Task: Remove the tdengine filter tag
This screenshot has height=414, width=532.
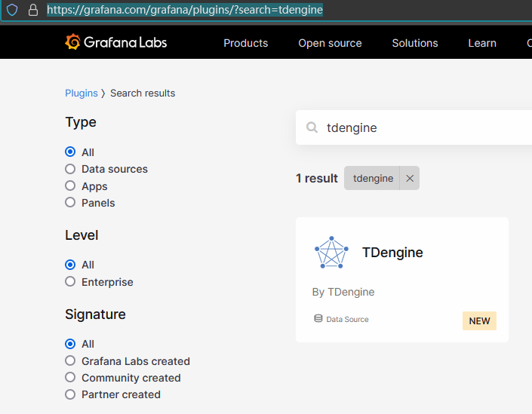Action: [410, 179]
